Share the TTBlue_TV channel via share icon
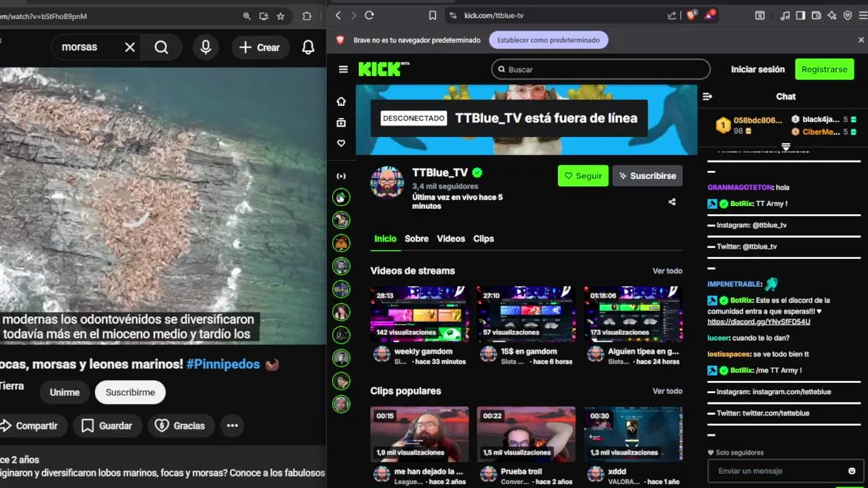868x488 pixels. pos(672,202)
